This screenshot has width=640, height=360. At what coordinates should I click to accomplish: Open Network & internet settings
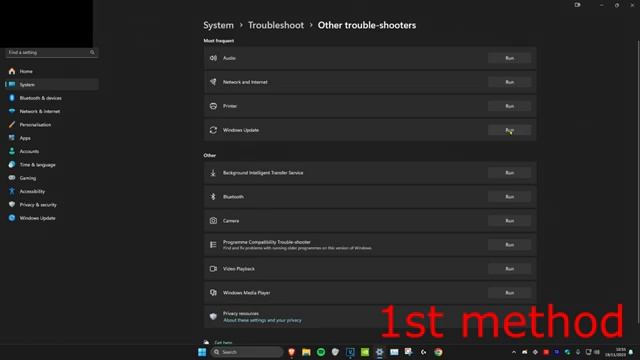pyautogui.click(x=51, y=111)
